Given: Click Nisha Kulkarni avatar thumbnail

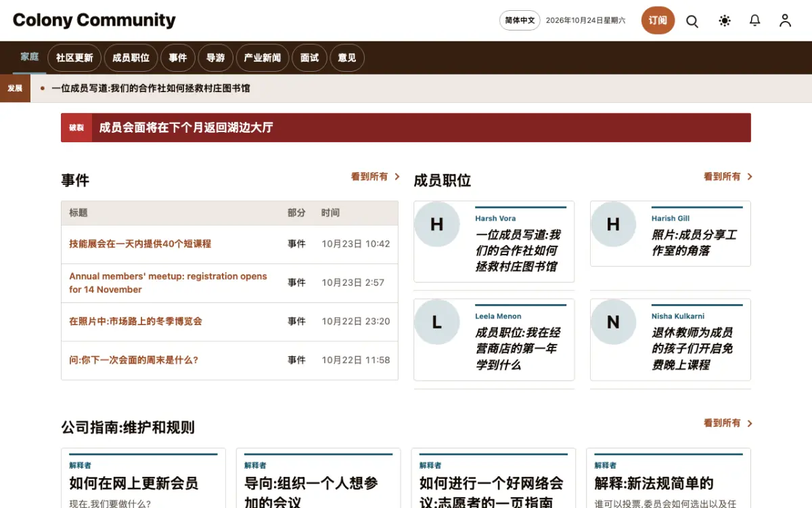Looking at the screenshot, I should click(613, 322).
